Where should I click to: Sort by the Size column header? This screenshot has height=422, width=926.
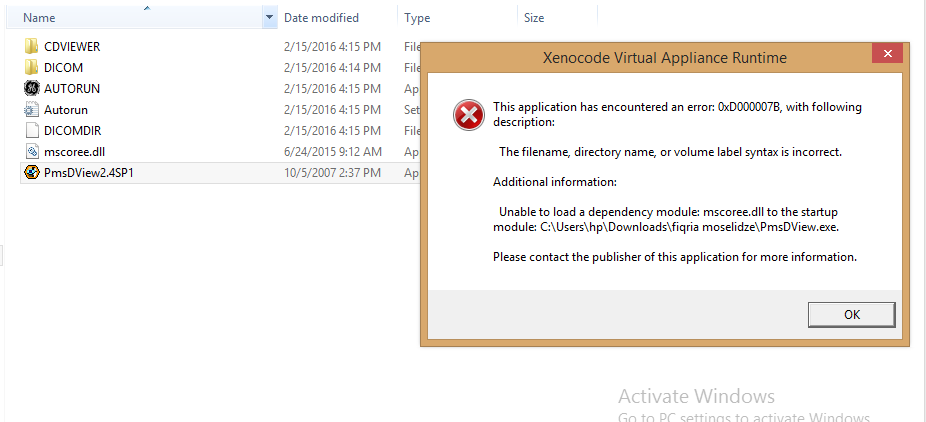pyautogui.click(x=534, y=18)
